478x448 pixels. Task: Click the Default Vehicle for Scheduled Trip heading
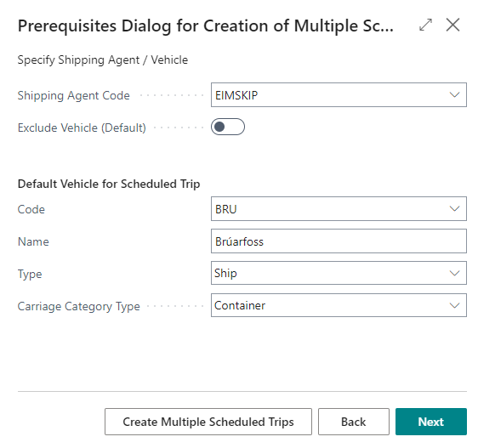109,184
